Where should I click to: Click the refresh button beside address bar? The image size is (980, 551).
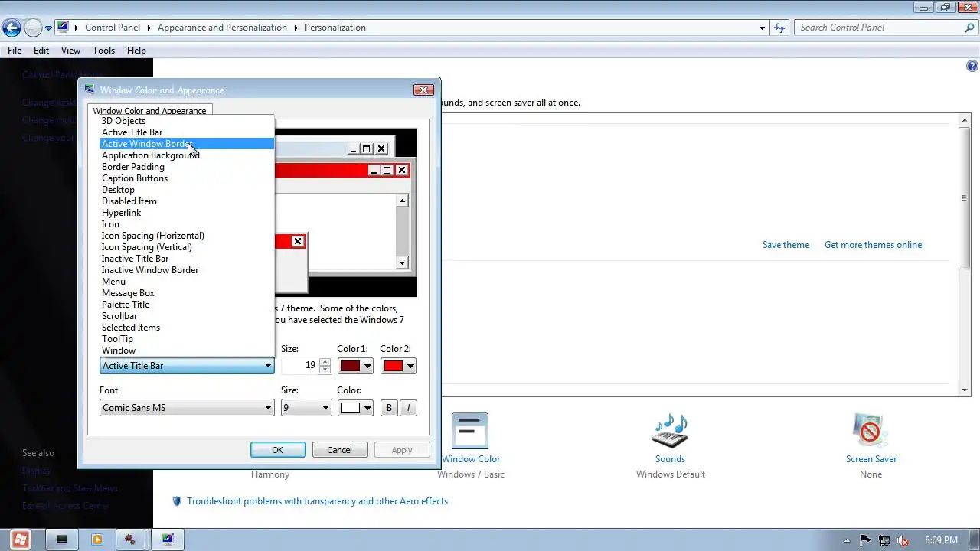(x=779, y=28)
